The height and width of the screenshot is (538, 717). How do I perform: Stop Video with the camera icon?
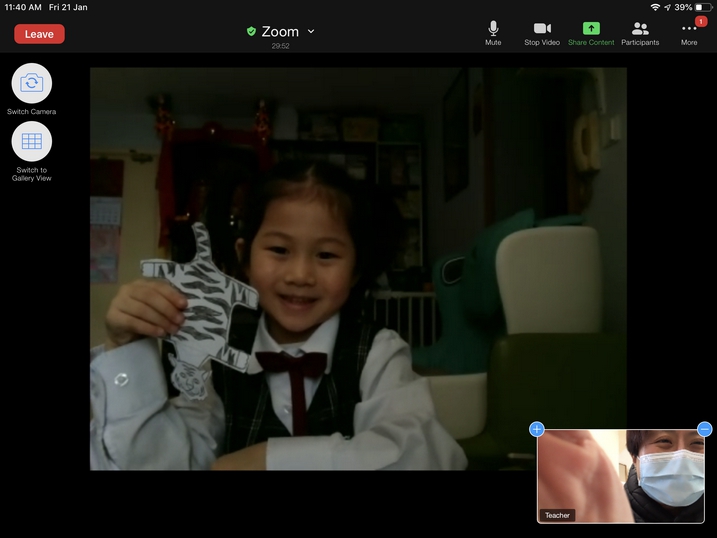(542, 33)
